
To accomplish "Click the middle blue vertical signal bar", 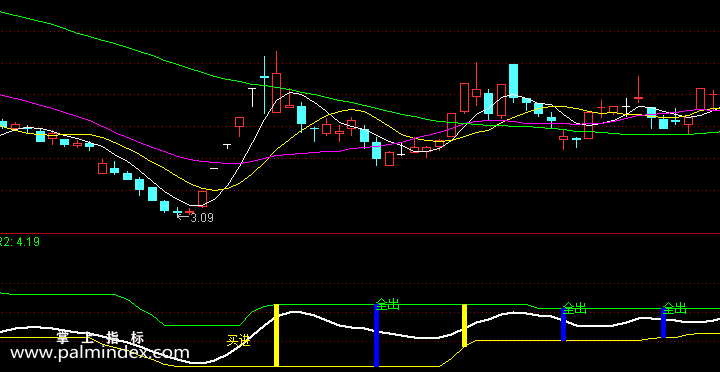I will (563, 324).
